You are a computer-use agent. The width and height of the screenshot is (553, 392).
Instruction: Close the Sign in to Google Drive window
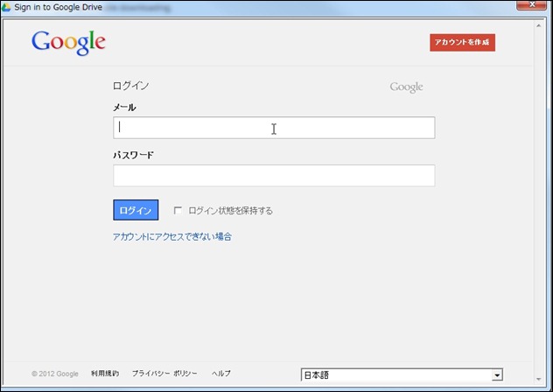[x=531, y=5]
